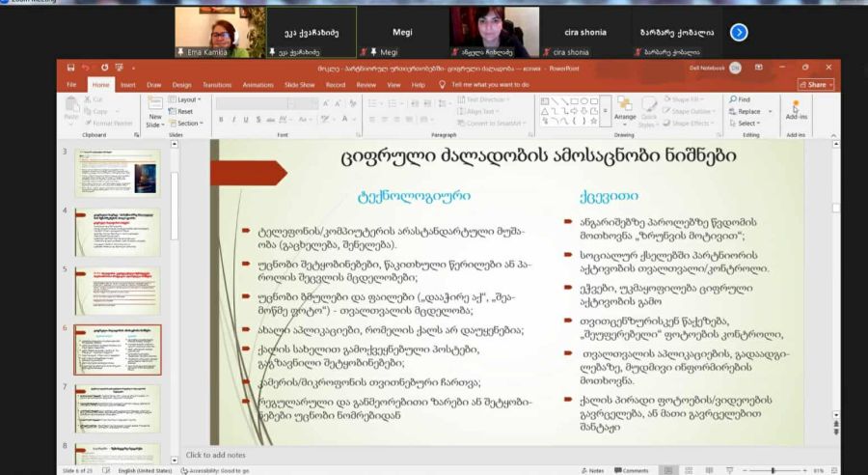Select slide 4 thumbnail
Image resolution: width=868 pixels, height=475 pixels.
click(x=118, y=232)
